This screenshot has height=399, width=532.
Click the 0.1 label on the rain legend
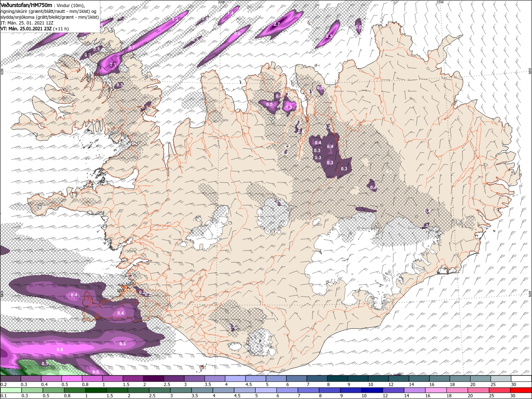[x=3, y=396]
